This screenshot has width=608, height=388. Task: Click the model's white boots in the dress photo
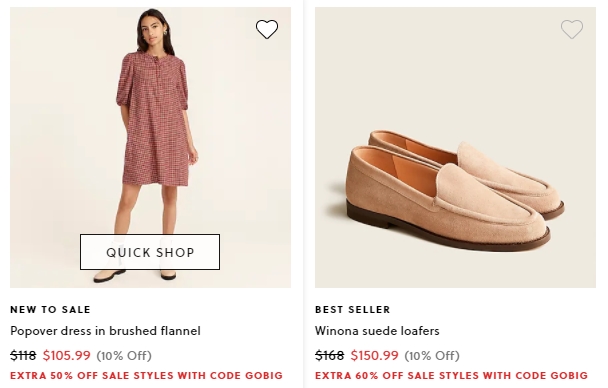click(x=135, y=274)
